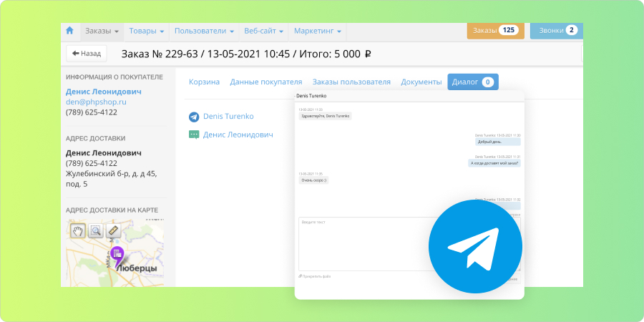
Task: Open the Denis Turenko Telegram chat link
Action: click(x=228, y=116)
